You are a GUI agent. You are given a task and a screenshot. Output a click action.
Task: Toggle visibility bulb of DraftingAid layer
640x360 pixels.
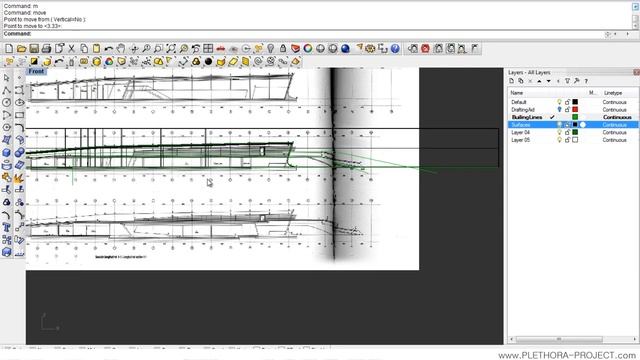560,109
